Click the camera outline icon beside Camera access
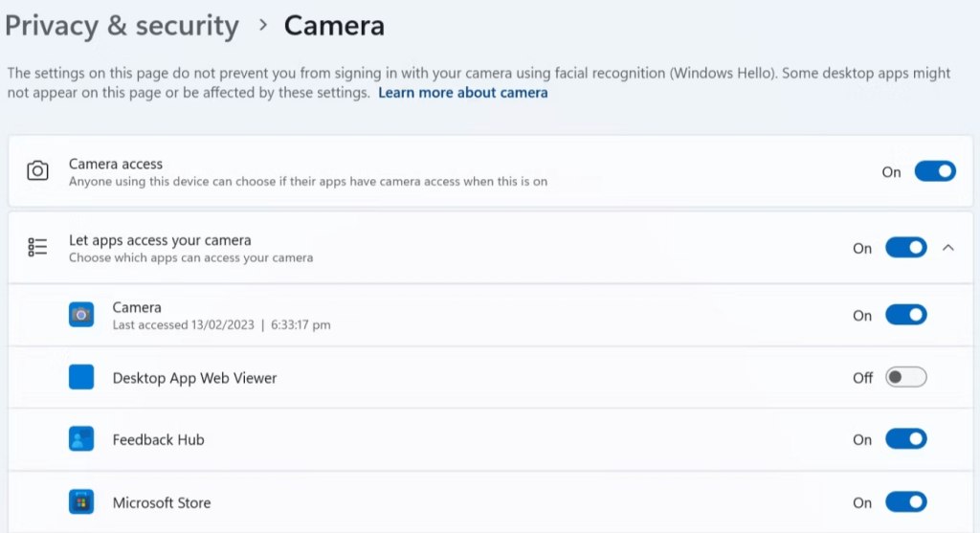Viewport: 980px width, 533px height. [37, 171]
